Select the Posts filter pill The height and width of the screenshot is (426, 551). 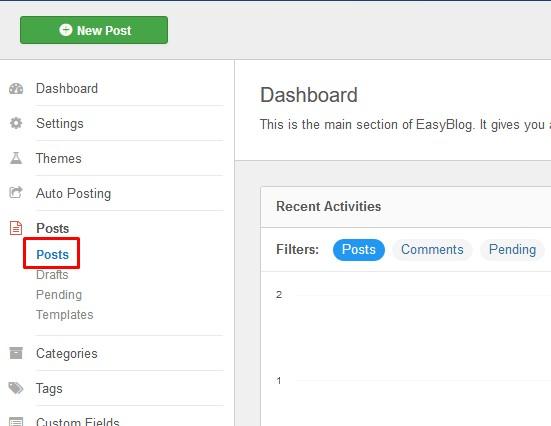(x=359, y=250)
